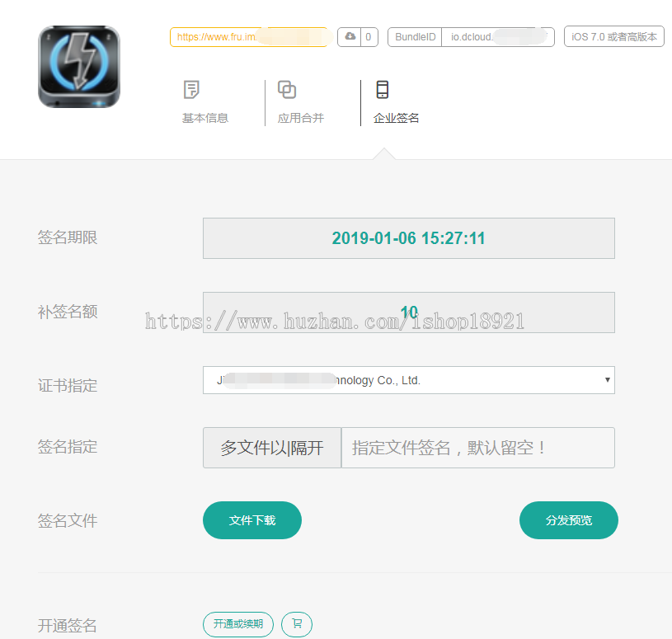
Task: Click the 补签名额 label
Action: pyautogui.click(x=68, y=312)
